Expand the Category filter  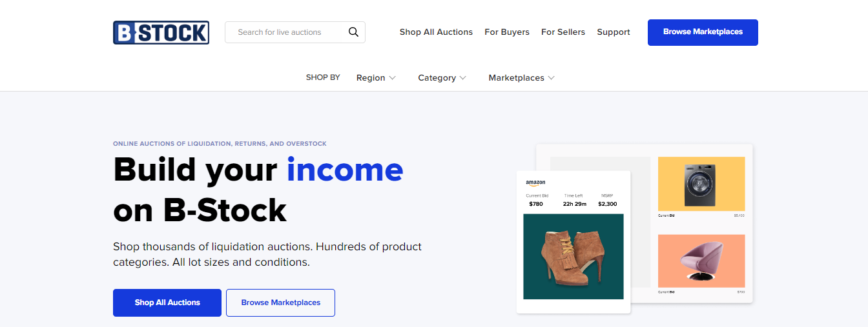(x=437, y=78)
